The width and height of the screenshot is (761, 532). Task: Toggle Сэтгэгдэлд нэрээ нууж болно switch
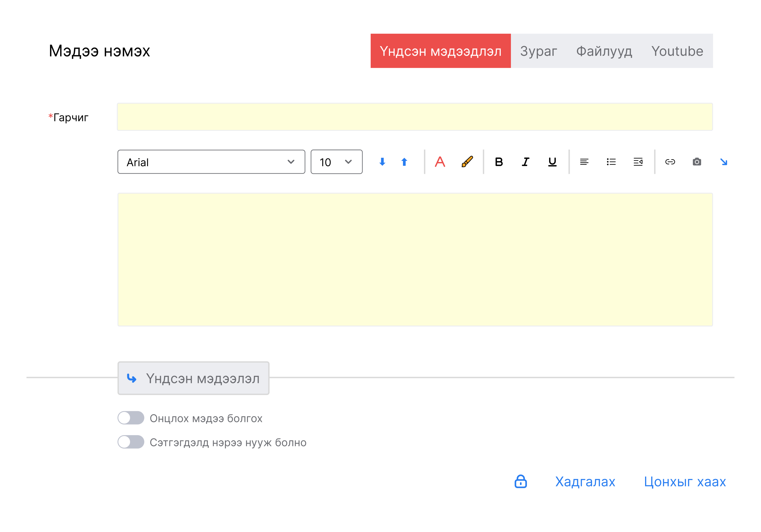coord(131,442)
